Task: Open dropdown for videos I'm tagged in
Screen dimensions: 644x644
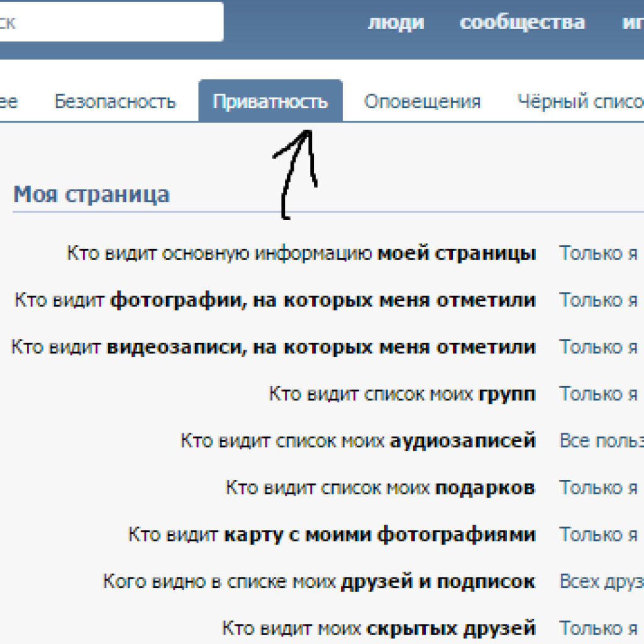Action: [x=599, y=347]
